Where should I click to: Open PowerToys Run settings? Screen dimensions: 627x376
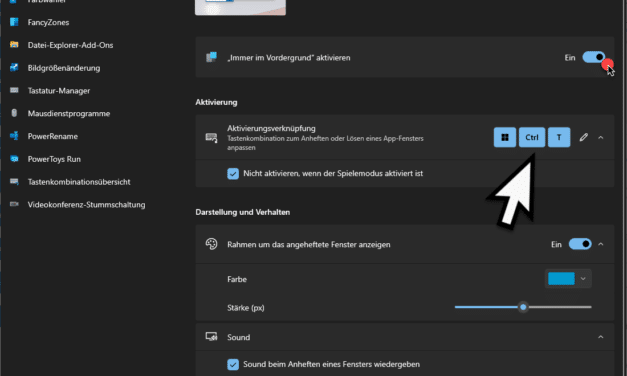54,159
